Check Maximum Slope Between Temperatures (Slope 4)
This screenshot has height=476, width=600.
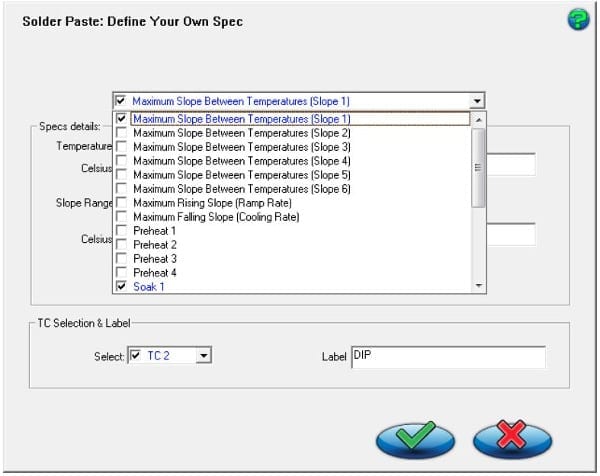[x=121, y=161]
